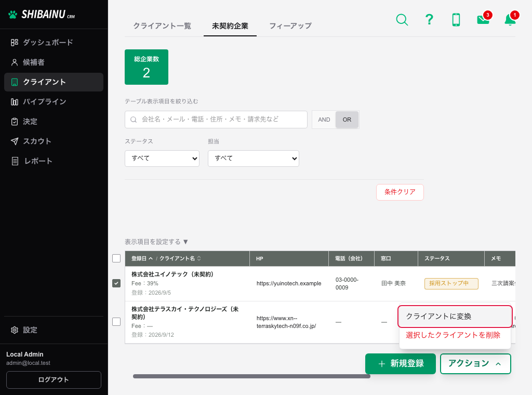Focus the 会社名・メール search input

(216, 120)
